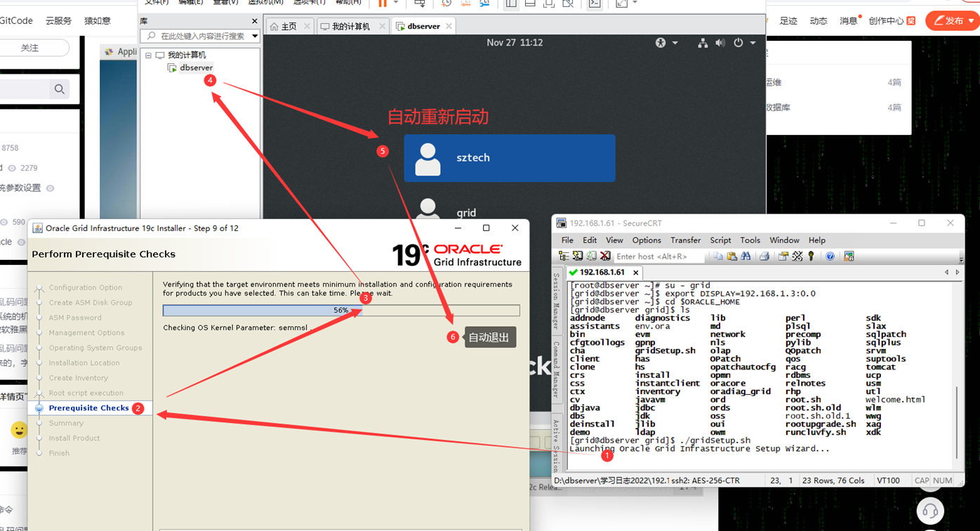Image resolution: width=980 pixels, height=531 pixels.
Task: Open the public key icon tool
Action: 811,256
